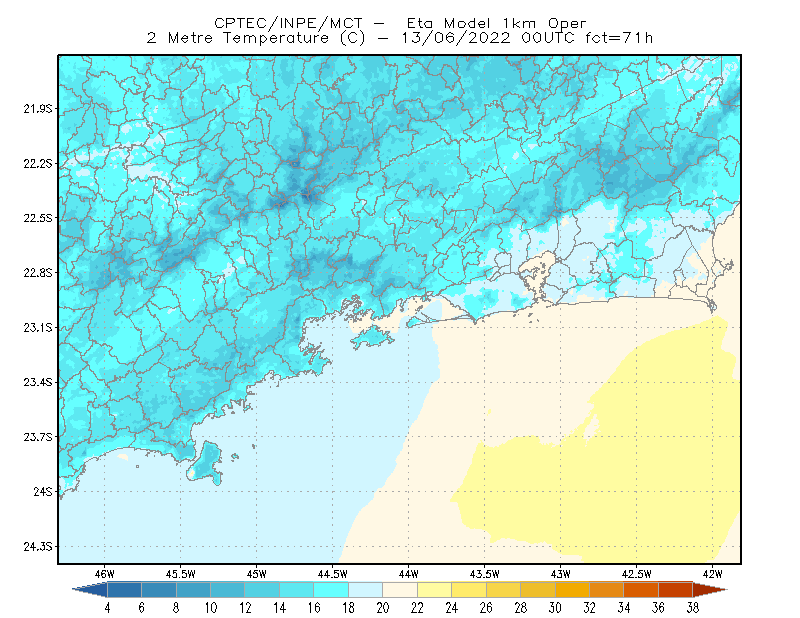Viewport: 800px width, 618px height.
Task: Click the '42.5W' longitude label
Action: click(x=637, y=574)
